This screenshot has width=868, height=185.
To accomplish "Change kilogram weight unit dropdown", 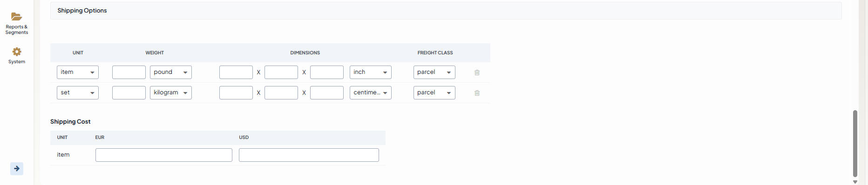I will [171, 92].
